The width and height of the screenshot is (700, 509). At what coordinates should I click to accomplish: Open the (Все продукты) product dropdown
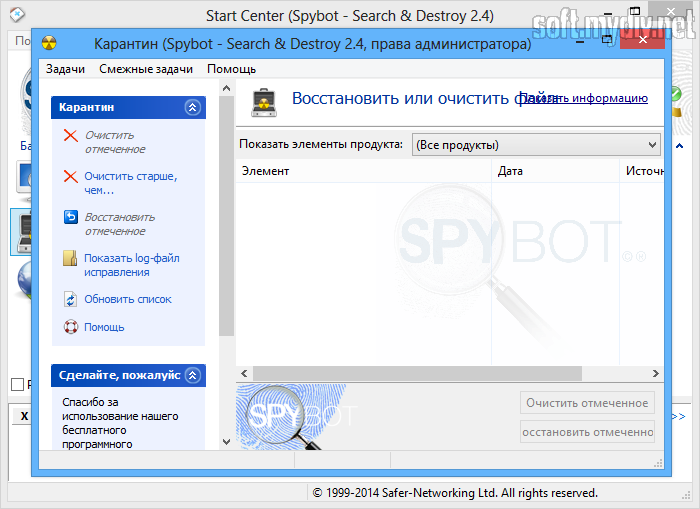coord(536,145)
